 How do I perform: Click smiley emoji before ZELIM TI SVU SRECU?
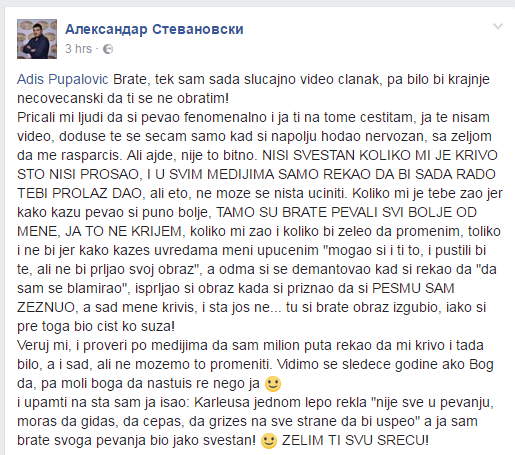click(268, 441)
